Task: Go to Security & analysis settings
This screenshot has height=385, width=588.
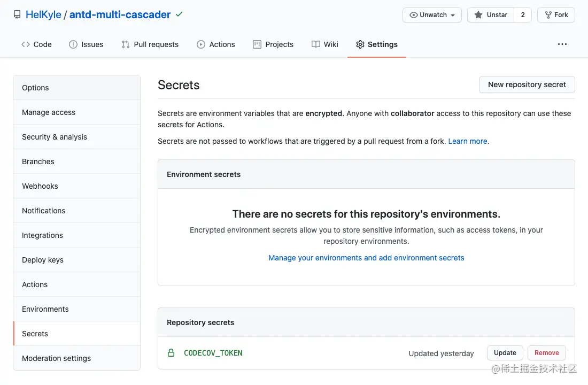Action: (77, 137)
